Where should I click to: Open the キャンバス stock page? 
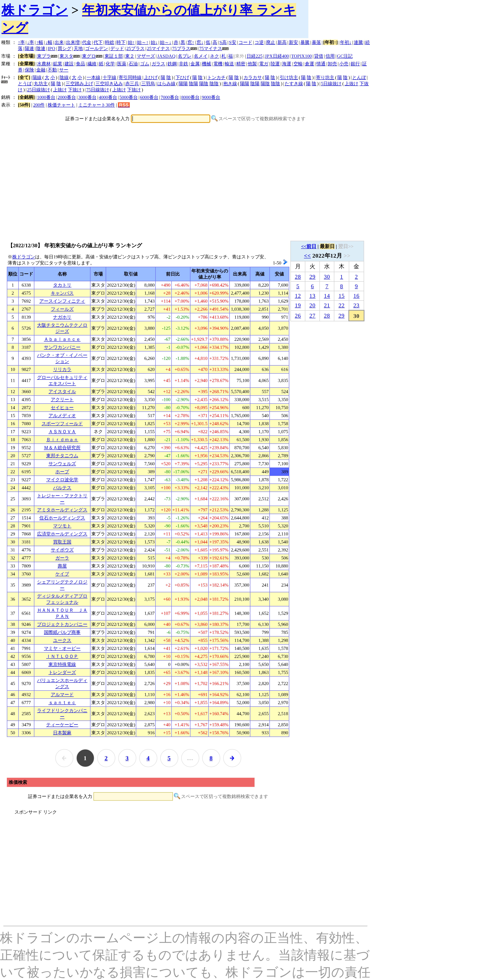point(62,293)
